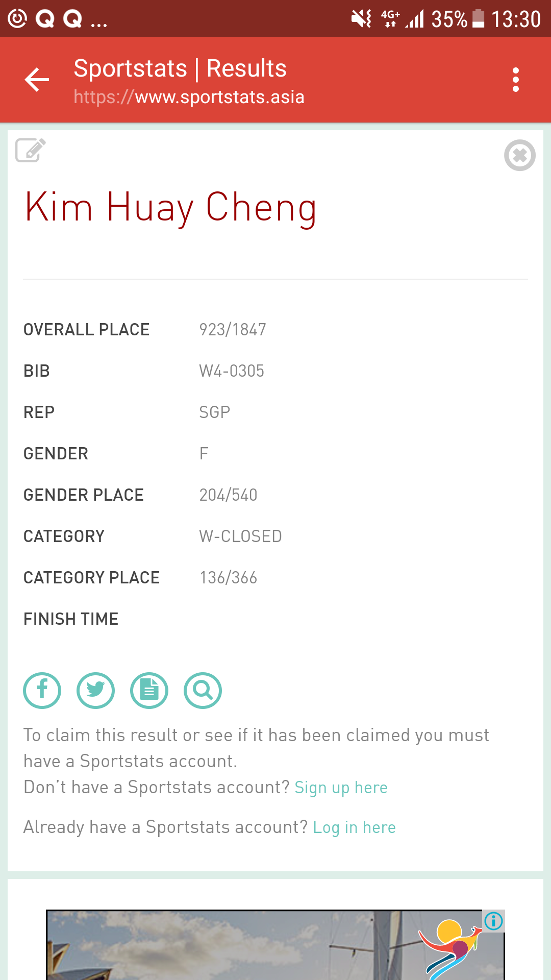Tap the bib number W4-0305

pyautogui.click(x=232, y=371)
